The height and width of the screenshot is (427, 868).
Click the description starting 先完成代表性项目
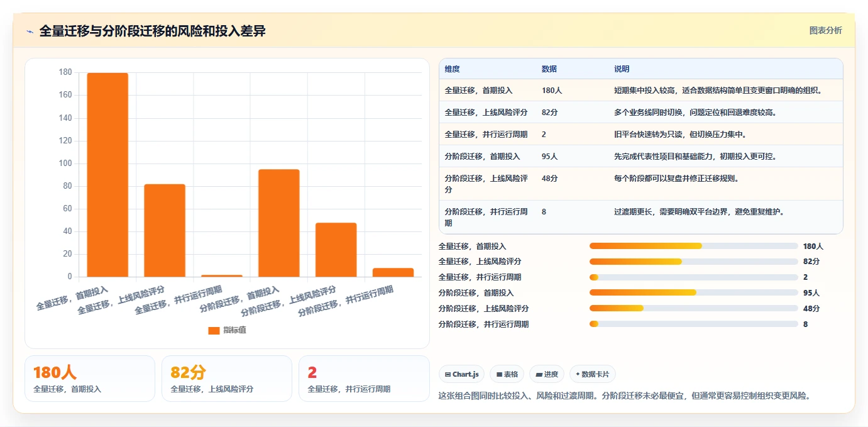coord(695,157)
